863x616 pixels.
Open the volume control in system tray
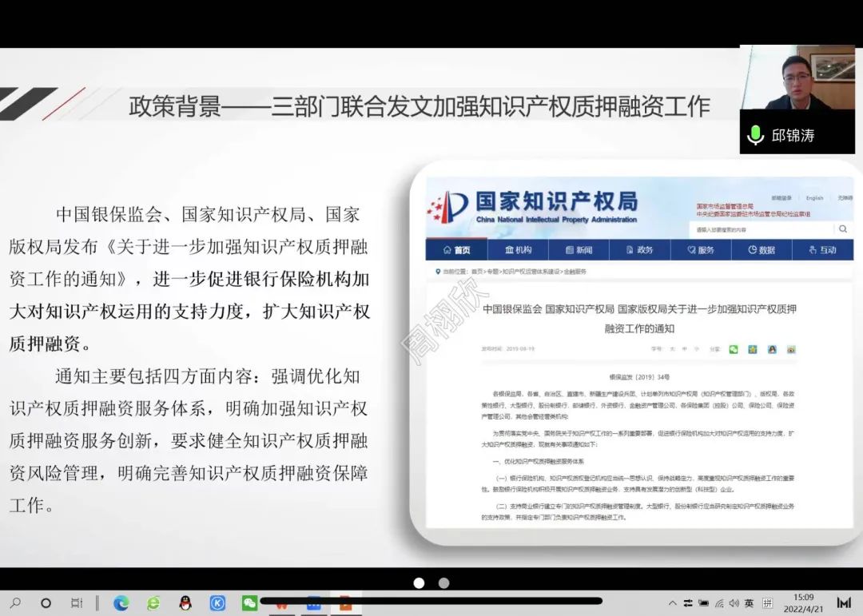point(734,603)
